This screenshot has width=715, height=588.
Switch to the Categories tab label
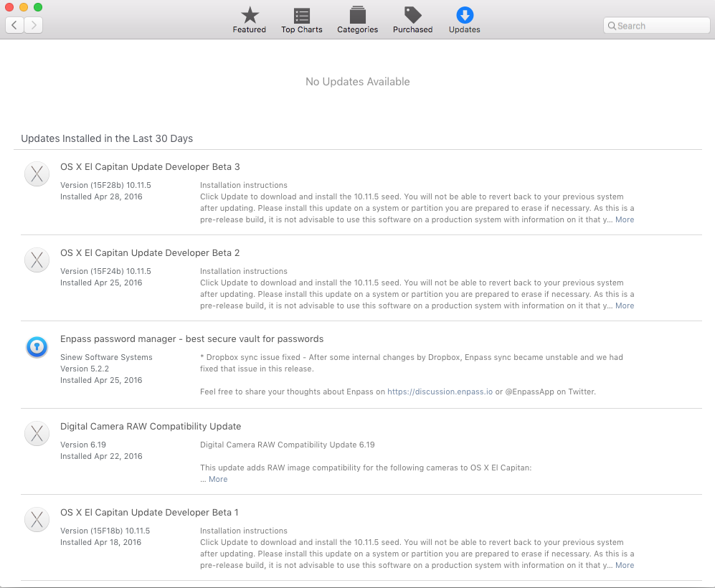click(x=357, y=29)
